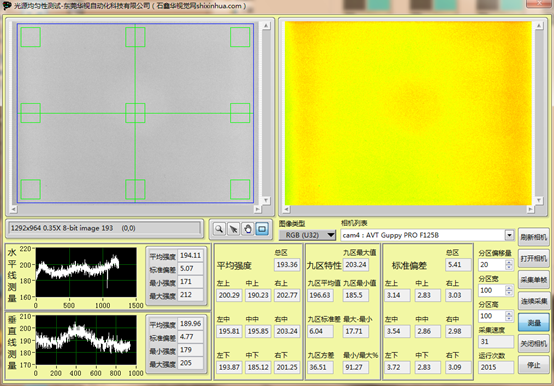Click the 中中 intensity value 195.85
The image size is (554, 386).
[x=258, y=331]
